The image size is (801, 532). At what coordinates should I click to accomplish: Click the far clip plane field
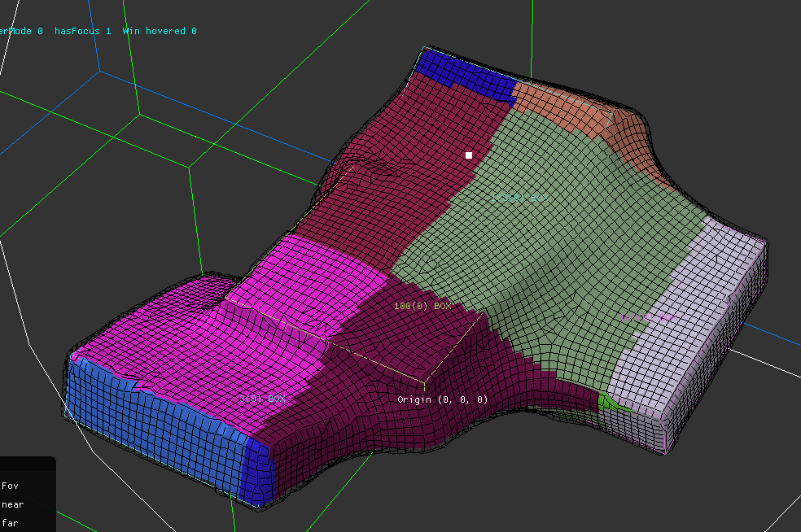[x=11, y=523]
